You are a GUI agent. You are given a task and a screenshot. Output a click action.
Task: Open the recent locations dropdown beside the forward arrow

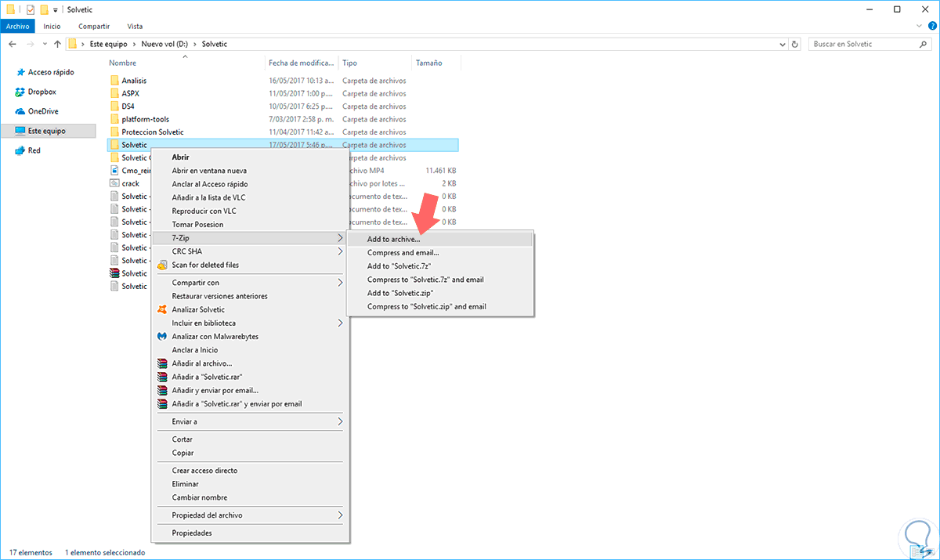coord(44,44)
